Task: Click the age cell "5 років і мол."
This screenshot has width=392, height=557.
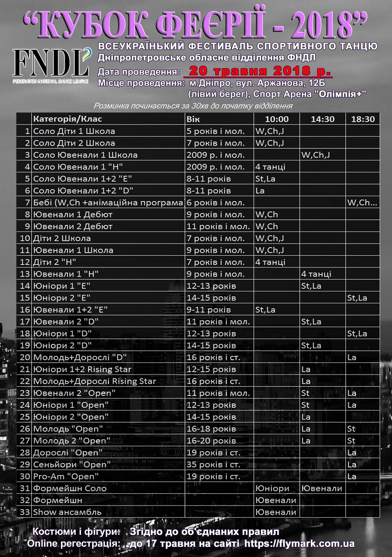Action: (216, 131)
